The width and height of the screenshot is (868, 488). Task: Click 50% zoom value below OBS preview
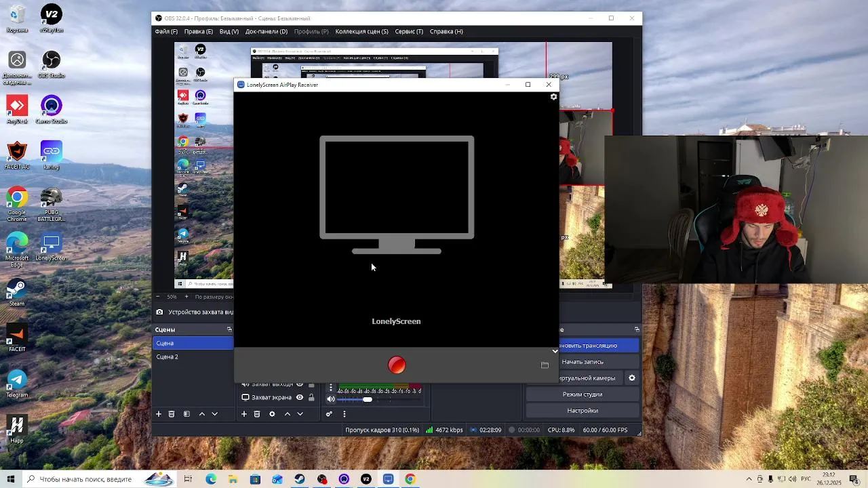[172, 297]
